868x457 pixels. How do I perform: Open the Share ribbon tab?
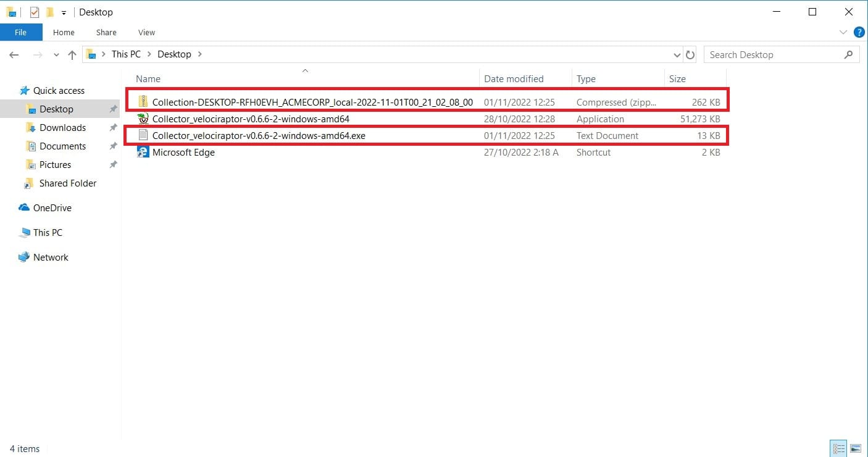click(x=106, y=32)
